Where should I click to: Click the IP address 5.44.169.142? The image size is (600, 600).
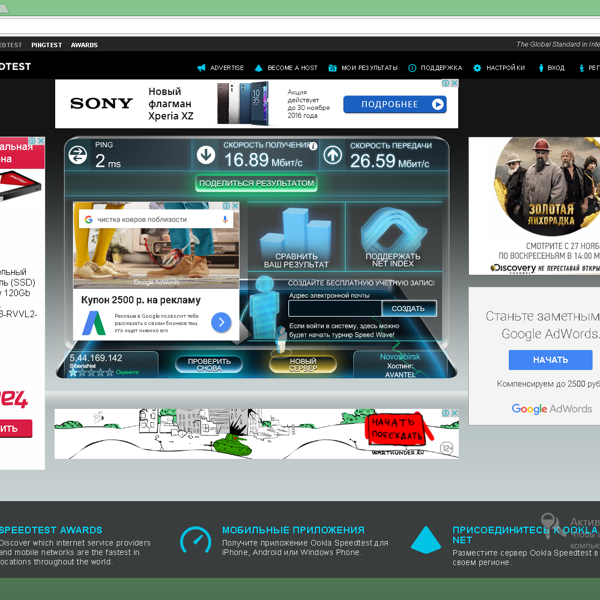(x=96, y=358)
